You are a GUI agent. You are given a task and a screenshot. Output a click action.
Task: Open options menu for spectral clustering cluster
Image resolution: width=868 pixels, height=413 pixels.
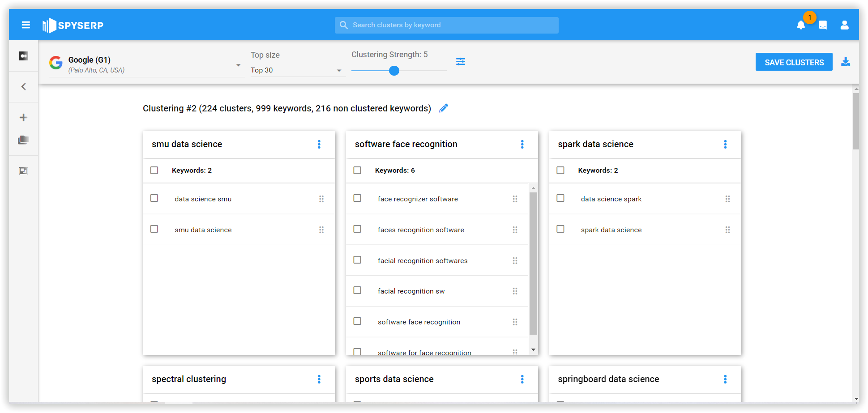pos(319,379)
